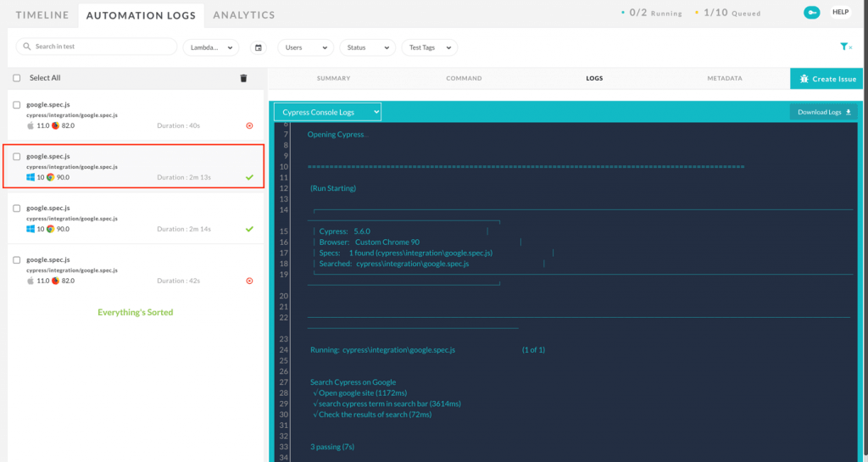Viewport: 868px width, 462px height.
Task: Switch to the Analytics tab
Action: (244, 14)
